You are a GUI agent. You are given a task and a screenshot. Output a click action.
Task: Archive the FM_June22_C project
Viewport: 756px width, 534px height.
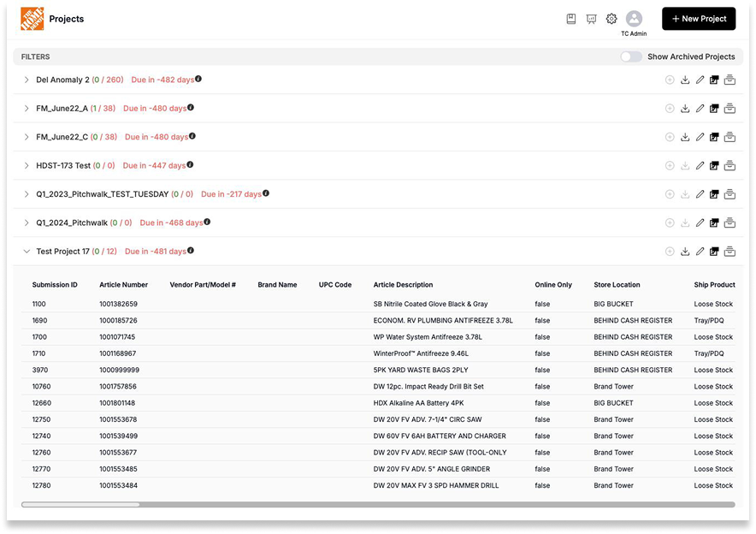click(730, 137)
